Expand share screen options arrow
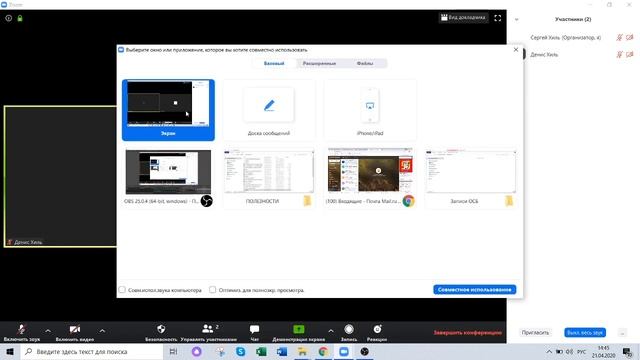640x360 pixels. click(331, 331)
